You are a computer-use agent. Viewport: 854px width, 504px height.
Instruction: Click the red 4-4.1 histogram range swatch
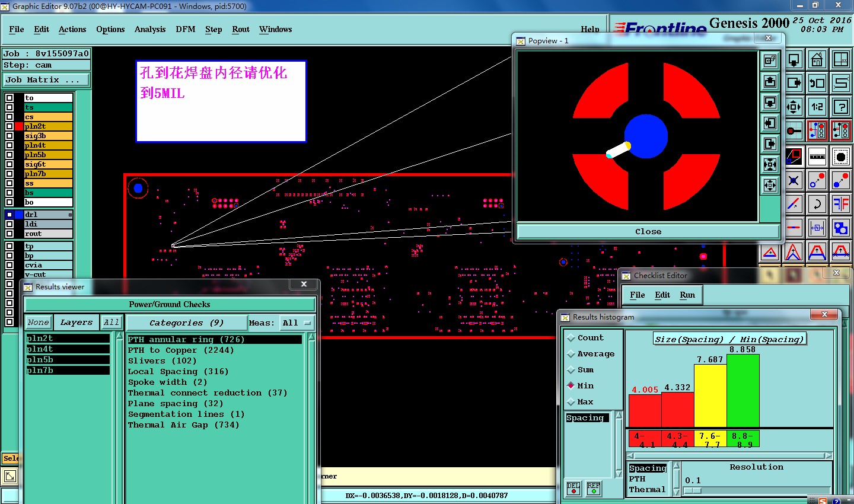645,439
